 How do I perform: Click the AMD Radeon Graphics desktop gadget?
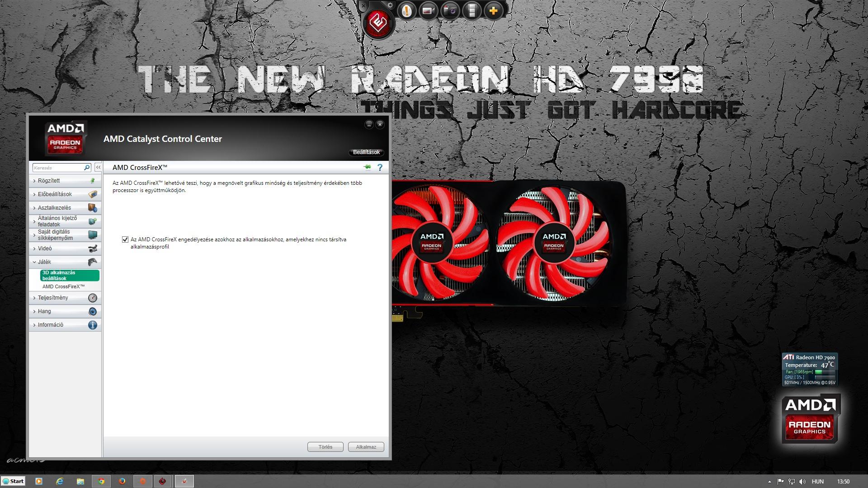click(x=810, y=419)
